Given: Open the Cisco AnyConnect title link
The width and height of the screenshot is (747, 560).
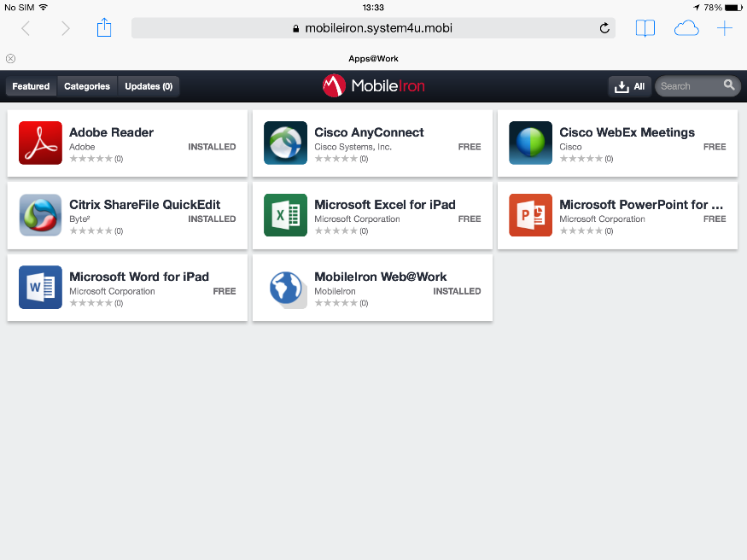Looking at the screenshot, I should click(x=369, y=132).
